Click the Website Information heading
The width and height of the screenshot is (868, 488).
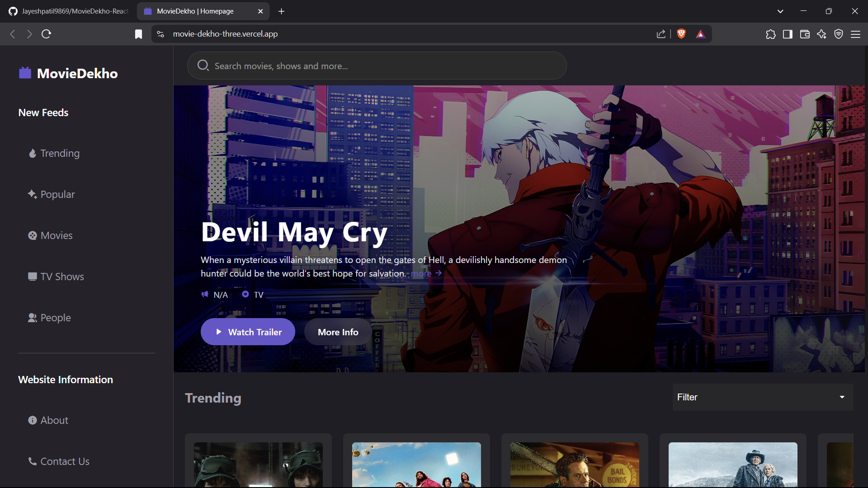click(66, 380)
